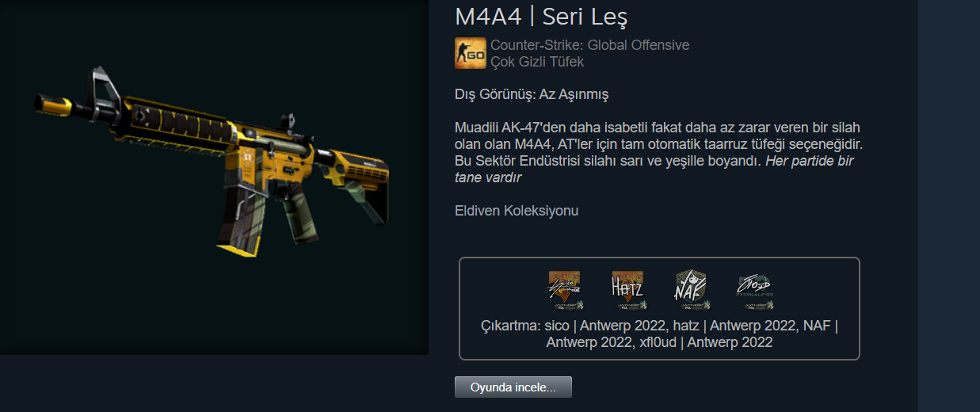Click the 'Çıkartma:' sticker names caption
Viewport: 980px width, 412px height.
(659, 334)
